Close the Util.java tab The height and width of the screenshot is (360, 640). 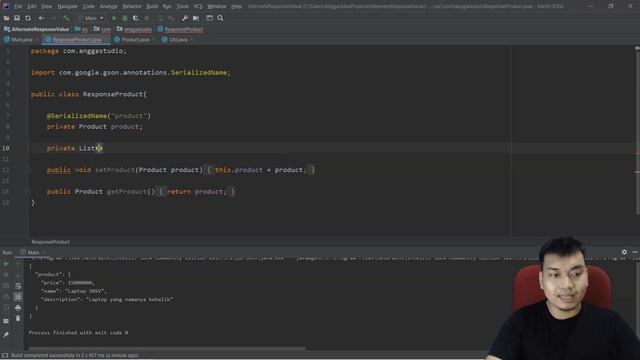point(191,40)
